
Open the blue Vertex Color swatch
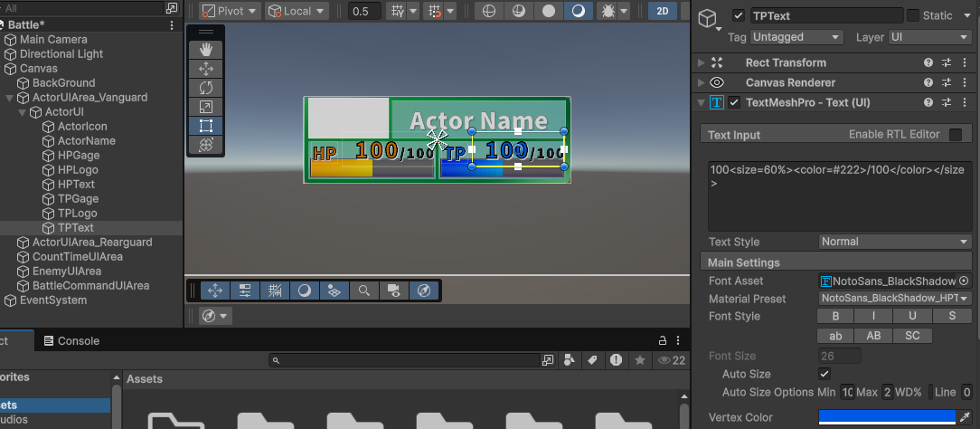click(x=887, y=417)
